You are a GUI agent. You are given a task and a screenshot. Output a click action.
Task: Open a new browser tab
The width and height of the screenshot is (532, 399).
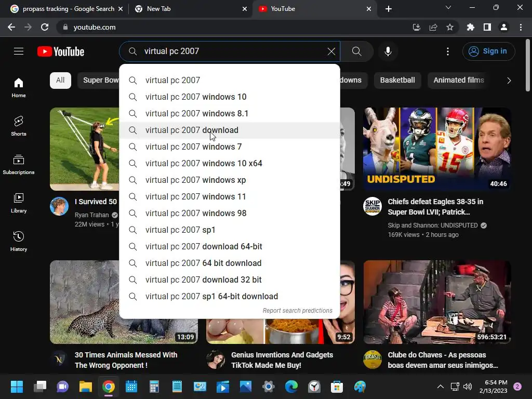(389, 9)
